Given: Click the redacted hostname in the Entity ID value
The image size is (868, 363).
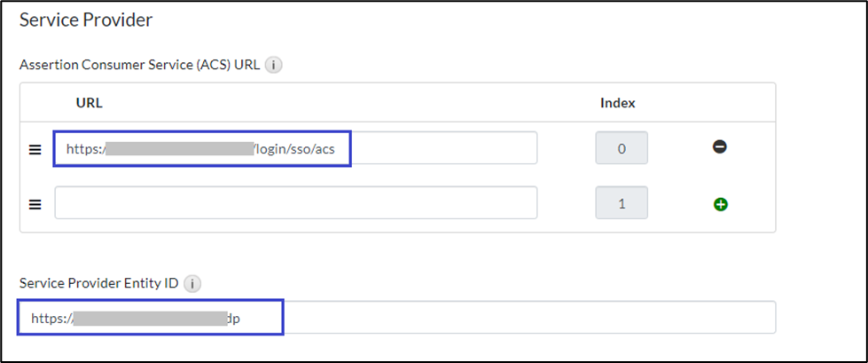Looking at the screenshot, I should 145,318.
